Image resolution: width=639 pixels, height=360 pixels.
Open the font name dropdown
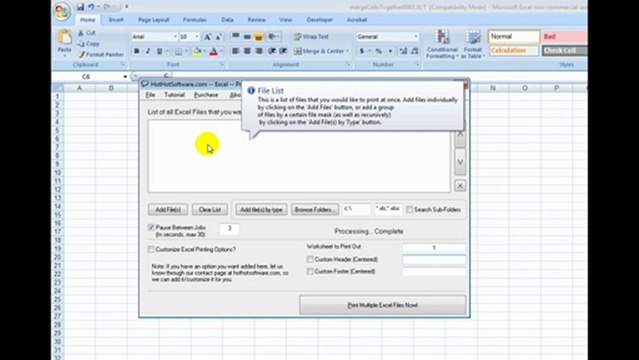(175, 37)
